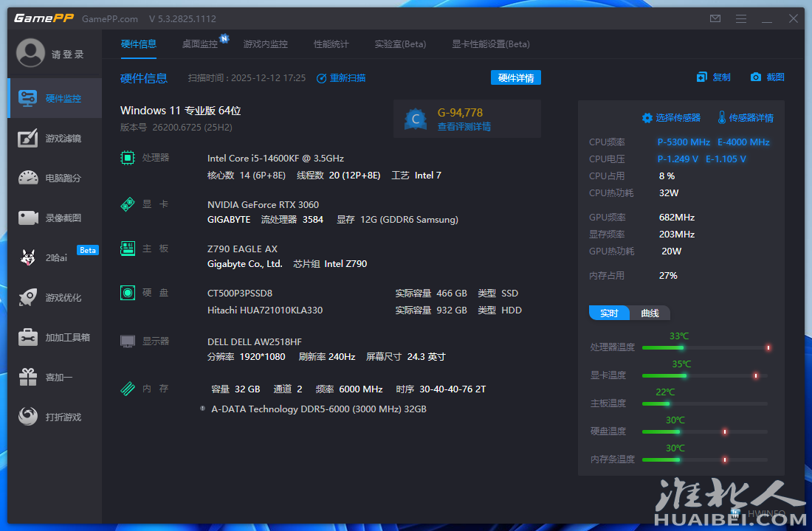
Task: Switch to the 性能统计 tab
Action: (331, 44)
